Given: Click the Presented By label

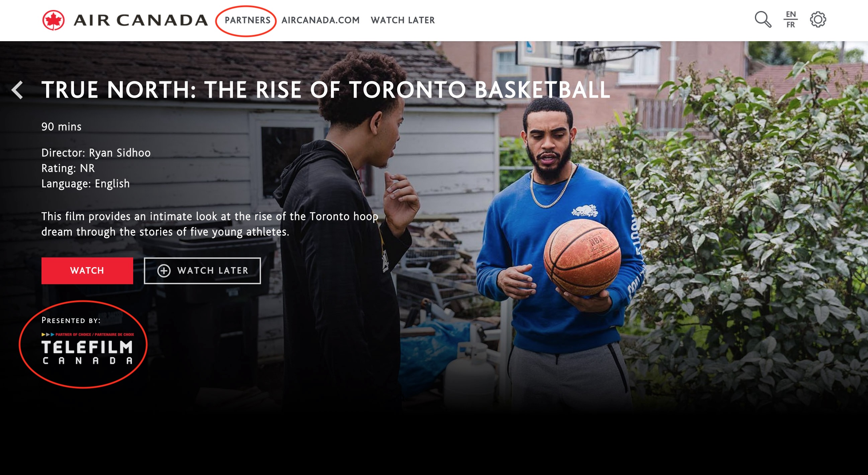Looking at the screenshot, I should 71,320.
